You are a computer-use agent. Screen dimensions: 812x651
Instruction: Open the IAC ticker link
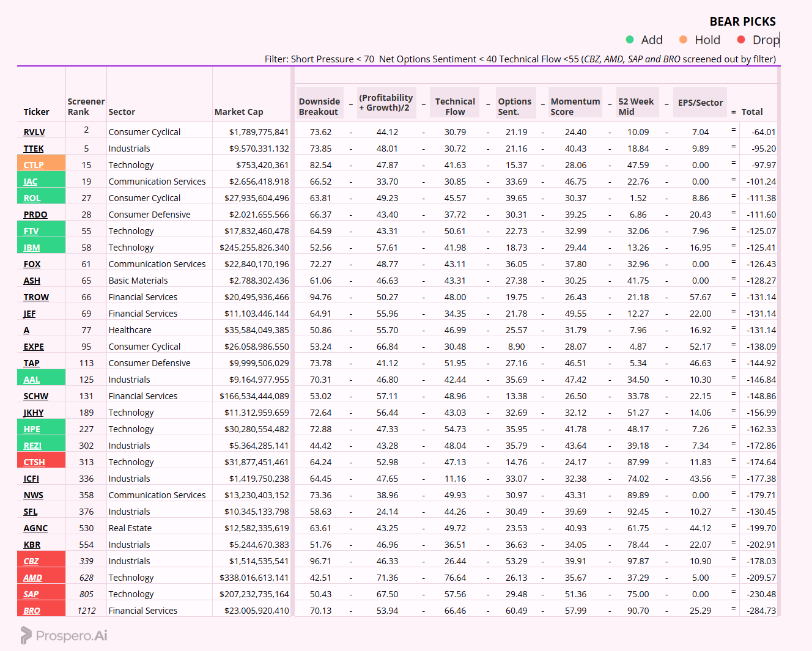coord(31,182)
